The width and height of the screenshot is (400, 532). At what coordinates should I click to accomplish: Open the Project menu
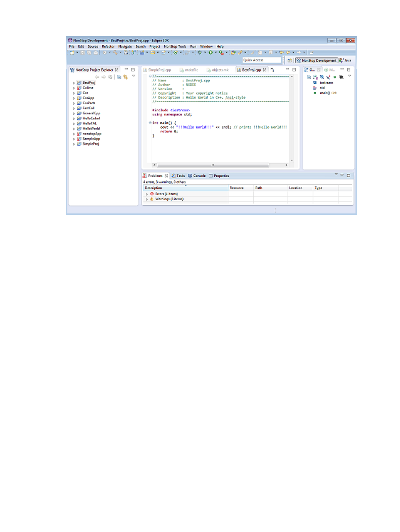(155, 46)
